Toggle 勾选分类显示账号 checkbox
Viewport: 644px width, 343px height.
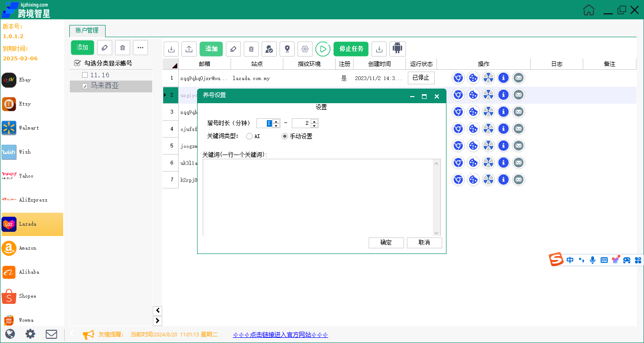click(x=77, y=63)
